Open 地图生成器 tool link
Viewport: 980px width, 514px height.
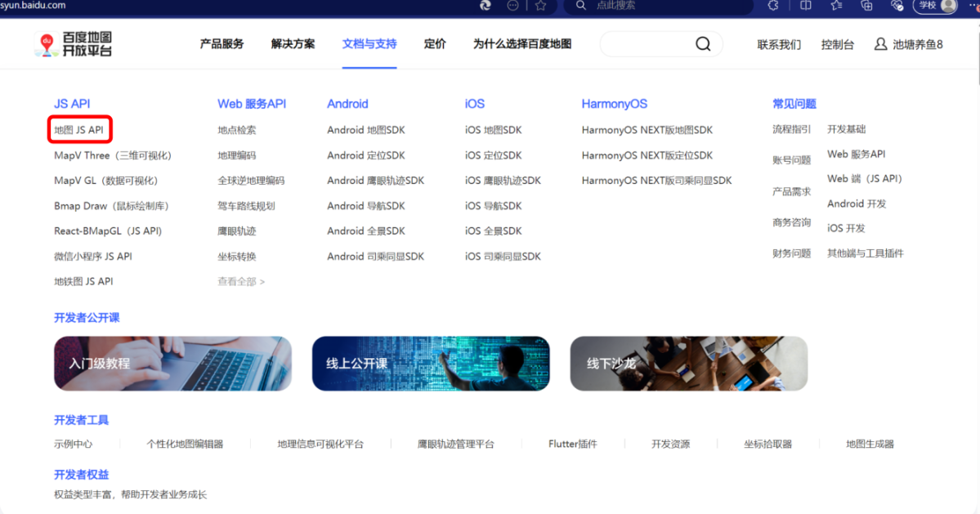870,444
